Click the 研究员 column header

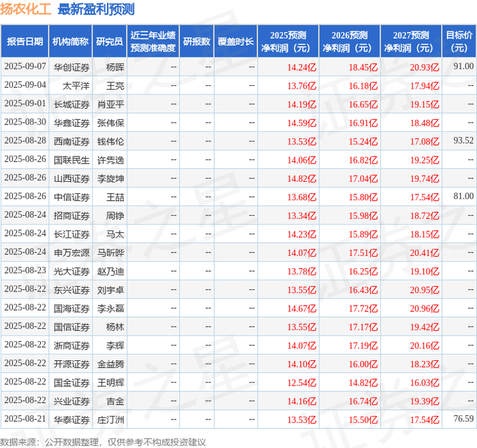109,42
